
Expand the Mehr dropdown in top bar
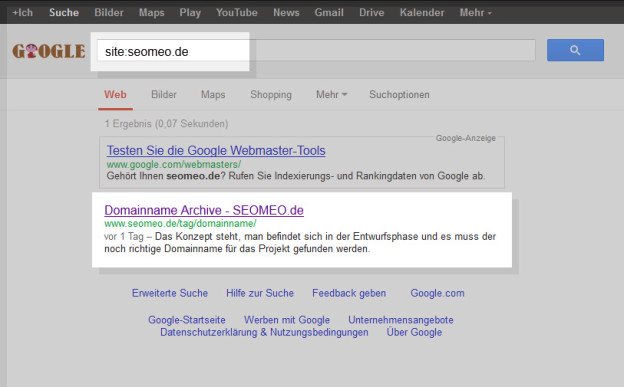click(476, 12)
